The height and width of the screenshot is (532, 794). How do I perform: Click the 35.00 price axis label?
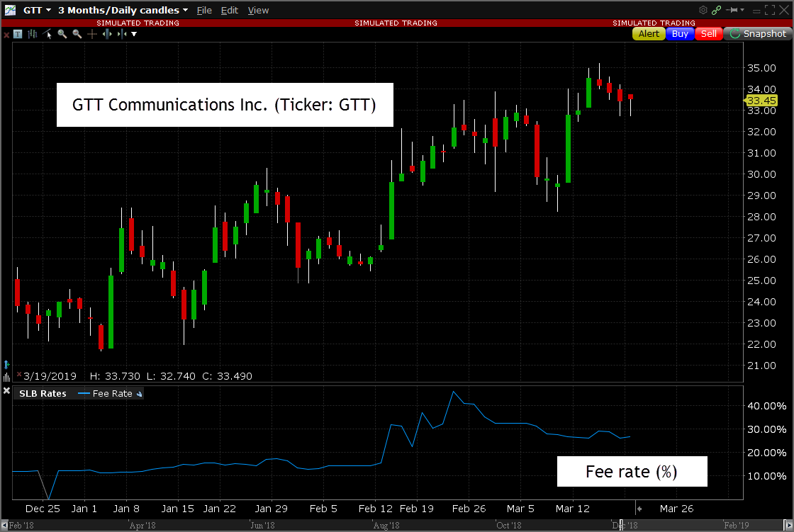761,68
